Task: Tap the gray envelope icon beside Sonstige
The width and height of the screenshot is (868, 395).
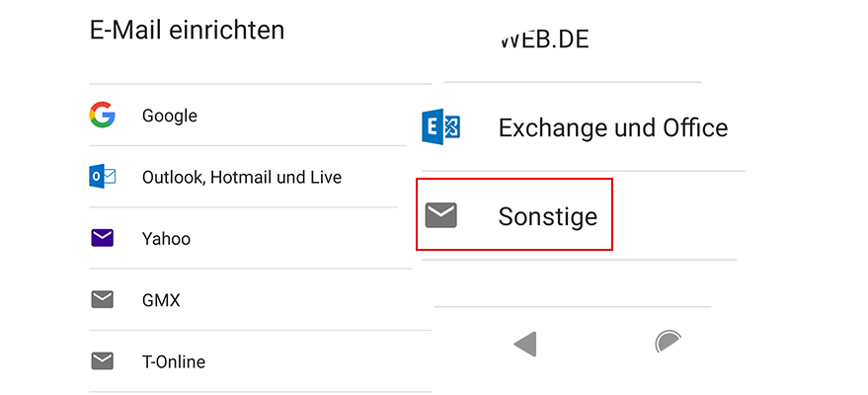Action: 440,215
